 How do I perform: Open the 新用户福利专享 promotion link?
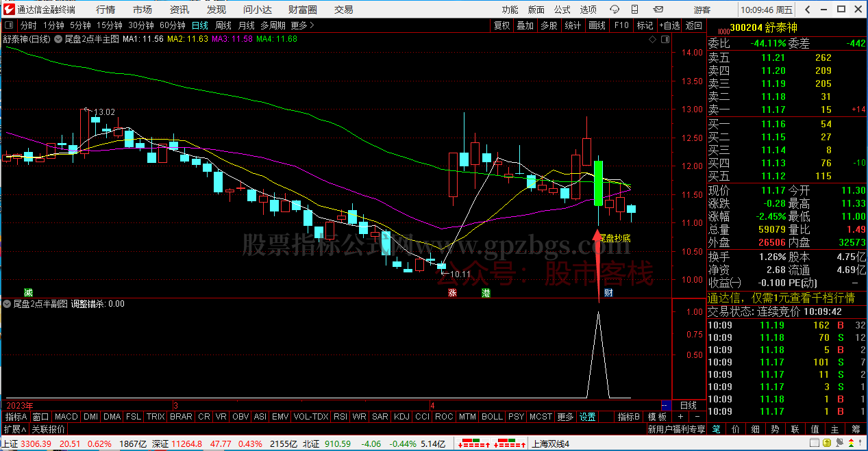click(x=676, y=430)
